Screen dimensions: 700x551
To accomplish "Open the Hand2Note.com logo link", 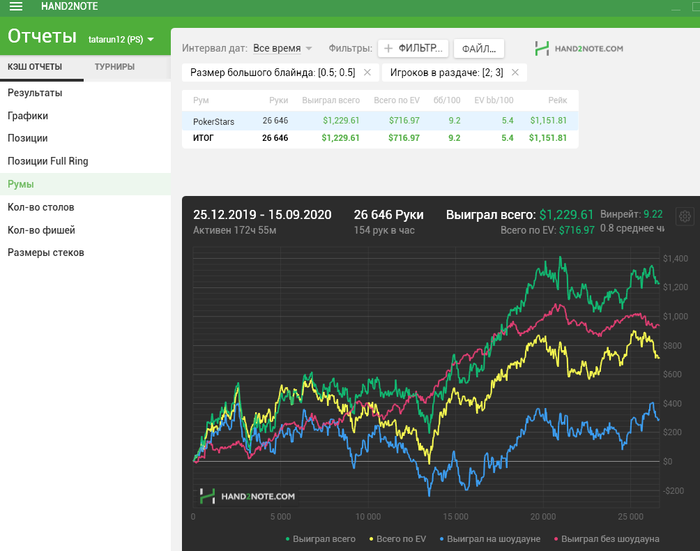I will (x=579, y=48).
